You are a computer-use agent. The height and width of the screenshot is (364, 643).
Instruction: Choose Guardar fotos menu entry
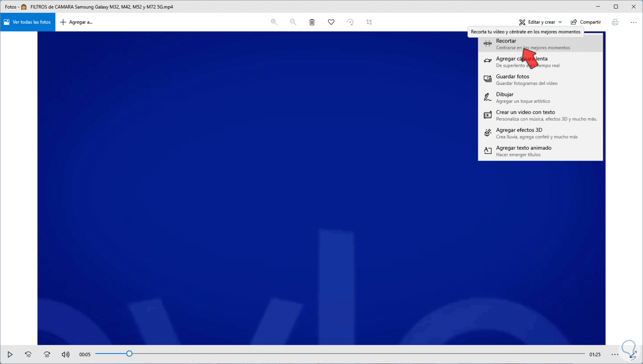(541, 80)
